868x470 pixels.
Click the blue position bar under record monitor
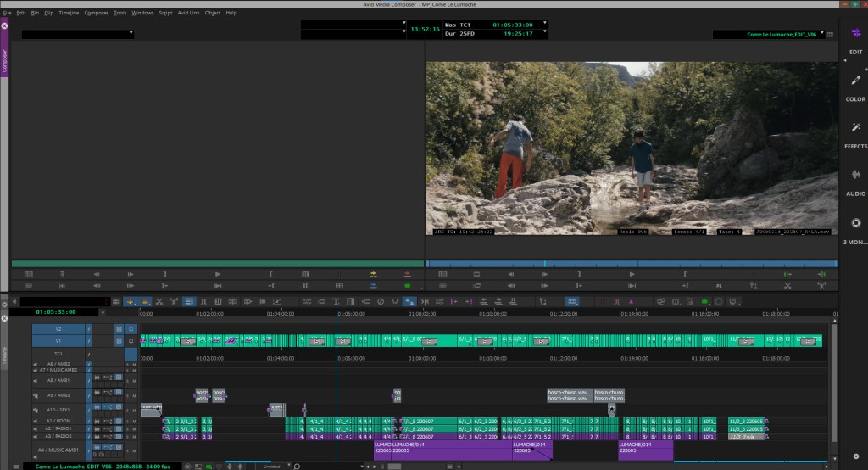click(631, 264)
